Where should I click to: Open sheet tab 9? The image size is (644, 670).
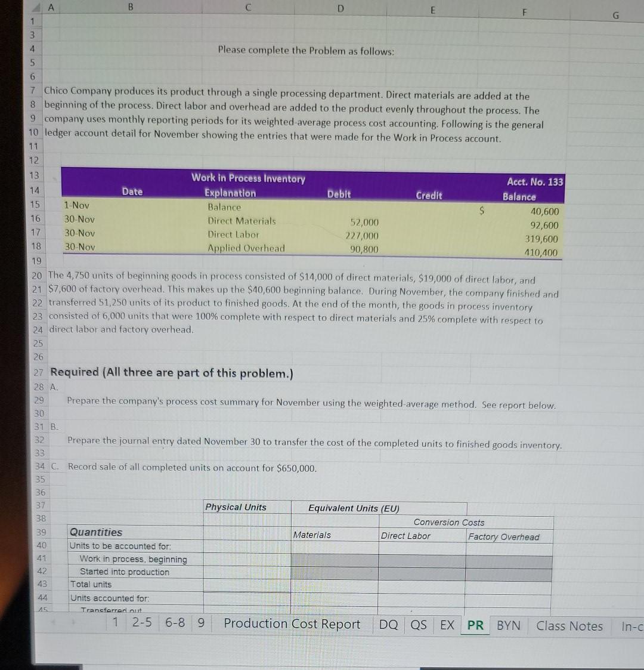(201, 623)
